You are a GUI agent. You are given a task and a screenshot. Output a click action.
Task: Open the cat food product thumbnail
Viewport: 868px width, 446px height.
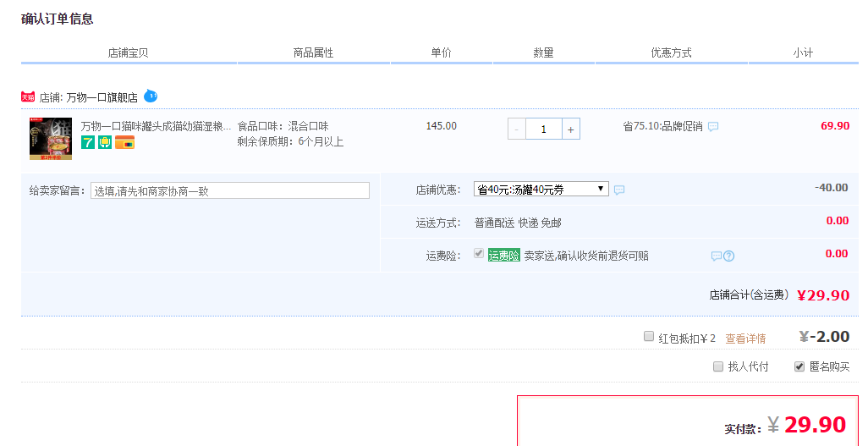[x=51, y=139]
